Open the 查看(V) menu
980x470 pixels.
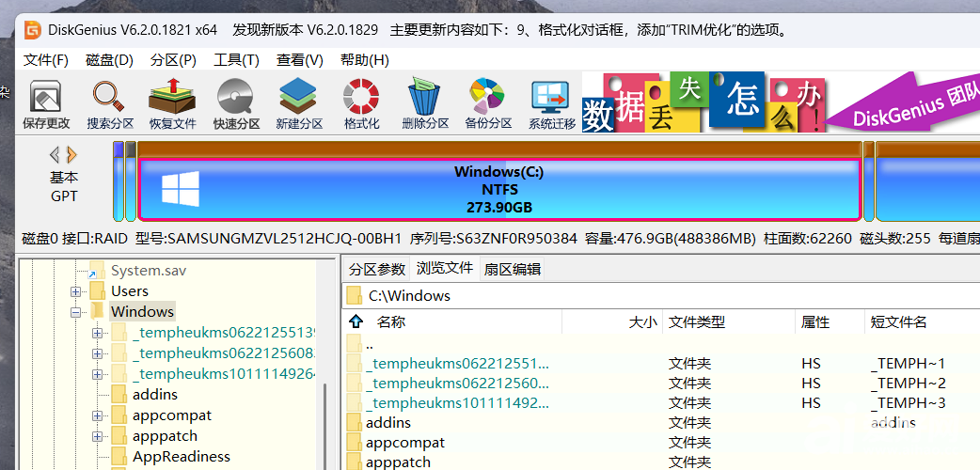coord(299,60)
